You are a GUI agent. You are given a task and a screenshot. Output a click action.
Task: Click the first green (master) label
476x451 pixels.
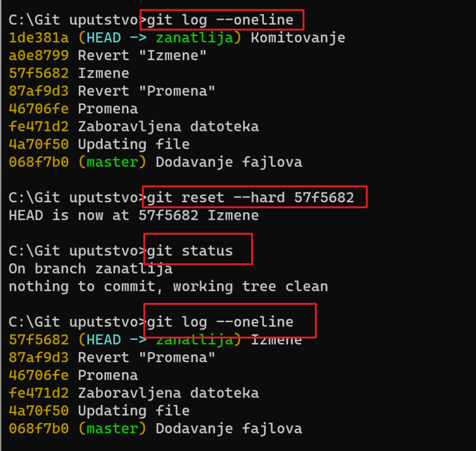[112, 163]
